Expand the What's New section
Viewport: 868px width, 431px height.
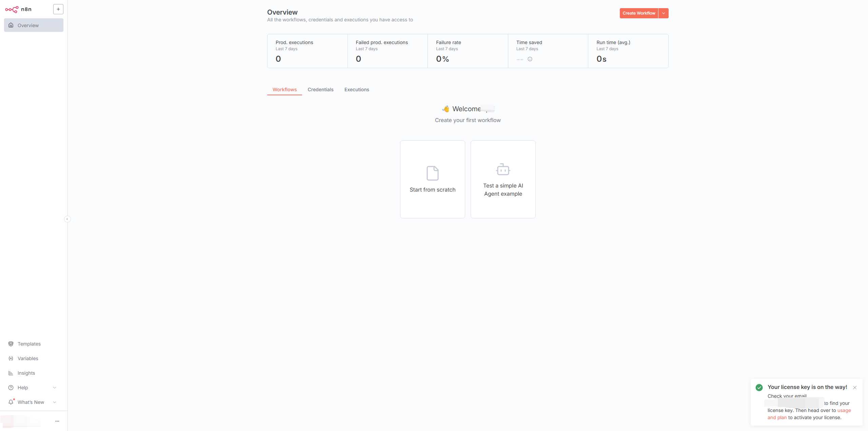tap(55, 402)
